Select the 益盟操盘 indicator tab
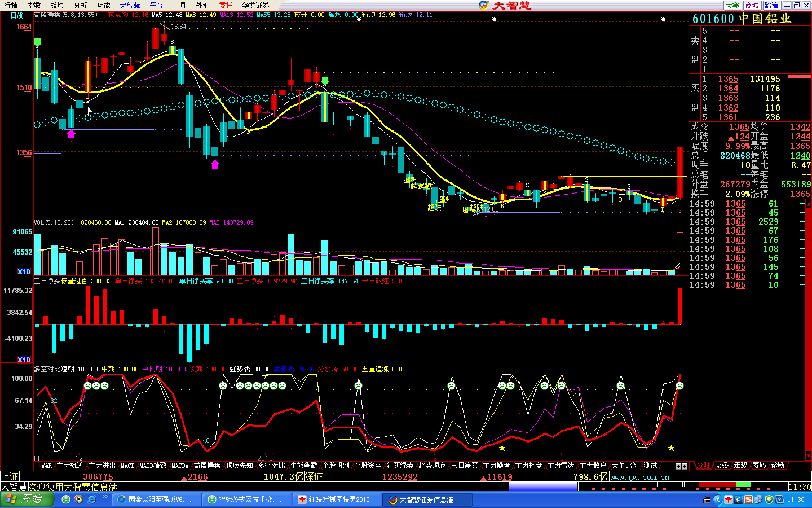The width and height of the screenshot is (812, 508). coord(207,466)
